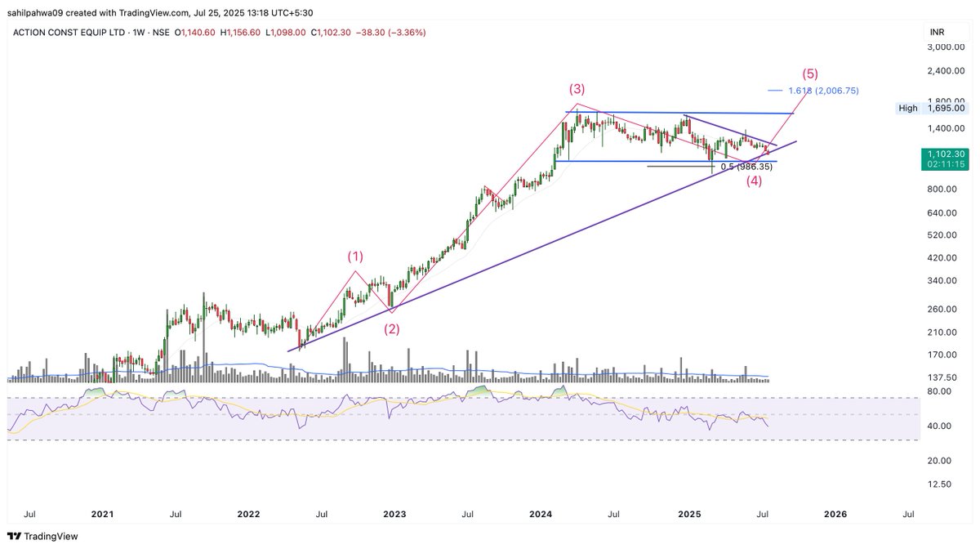Click the TradingView logo
This screenshot has height=549, width=980.
(x=43, y=537)
